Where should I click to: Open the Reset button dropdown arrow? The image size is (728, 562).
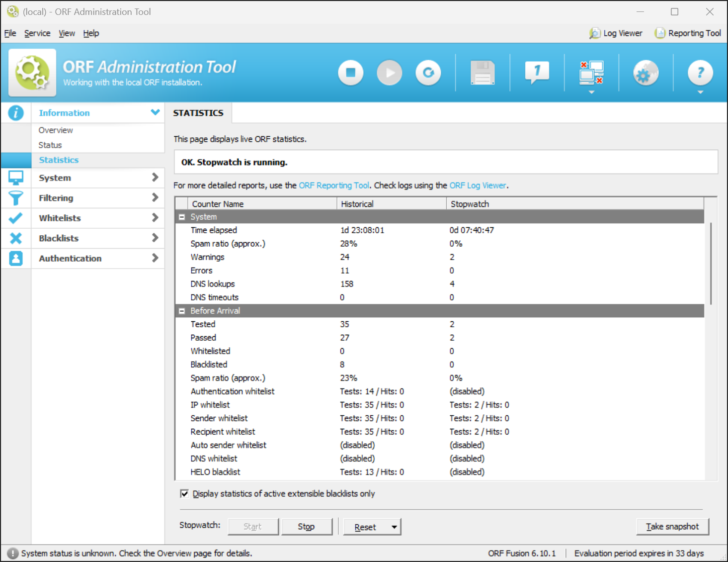(394, 527)
